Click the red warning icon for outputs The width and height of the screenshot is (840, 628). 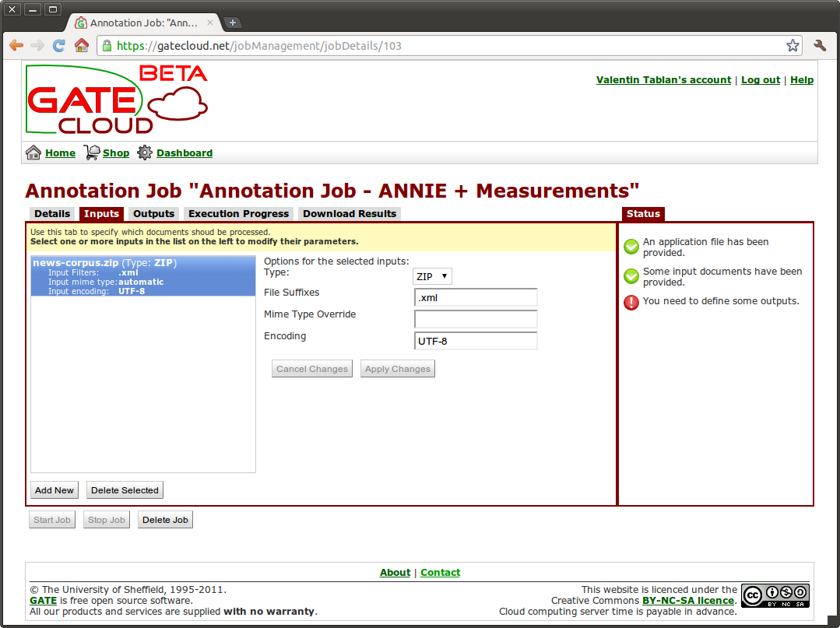tap(631, 303)
